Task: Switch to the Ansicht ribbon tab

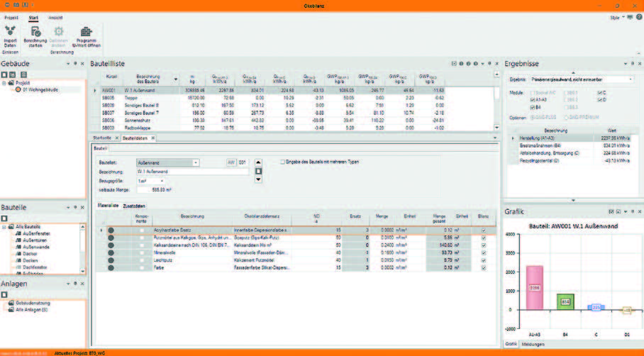Action: [x=55, y=18]
